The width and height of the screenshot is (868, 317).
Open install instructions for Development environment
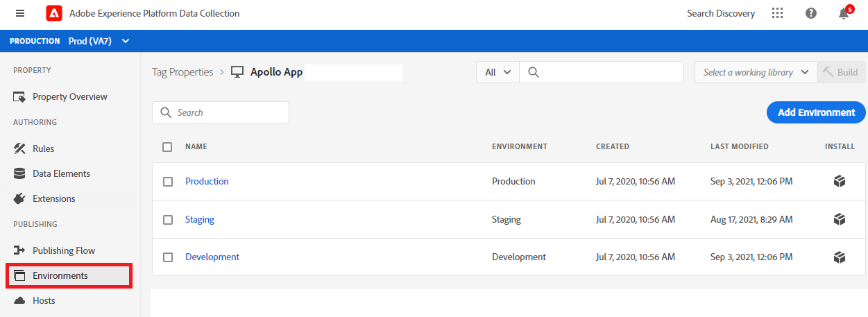pos(840,257)
